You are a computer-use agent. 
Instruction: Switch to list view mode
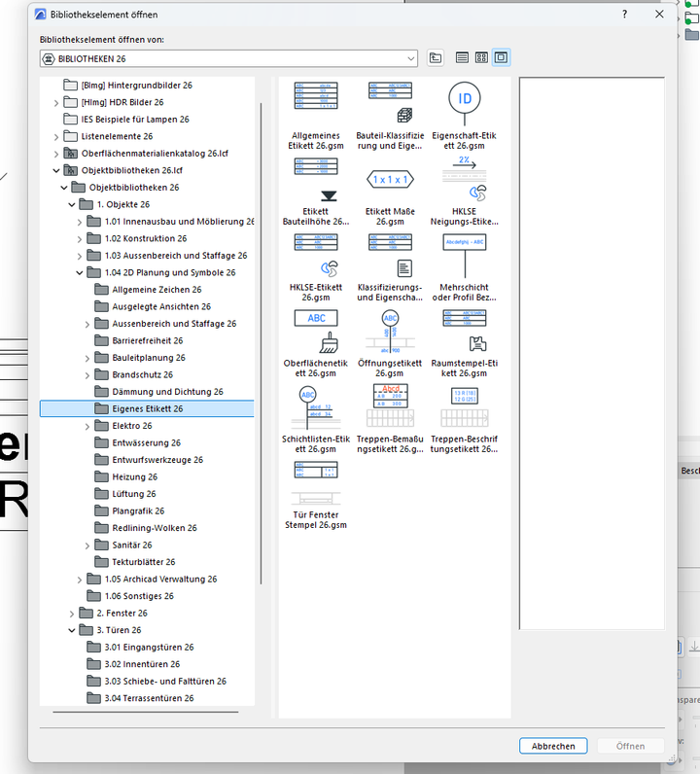click(x=462, y=57)
